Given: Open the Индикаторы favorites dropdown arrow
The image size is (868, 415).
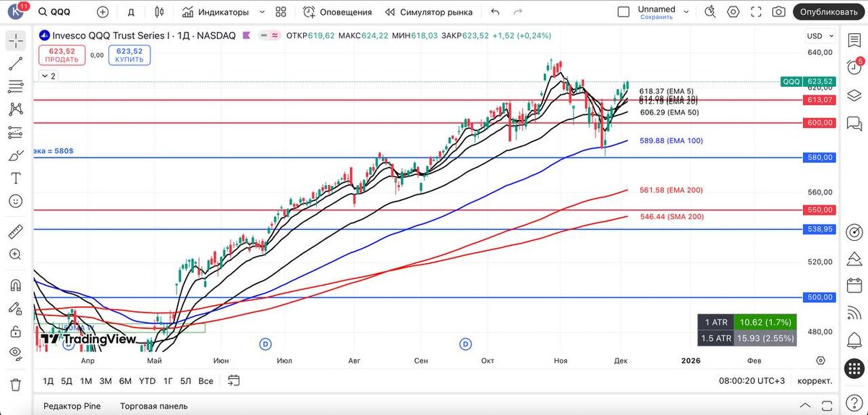Looking at the screenshot, I should [x=262, y=12].
